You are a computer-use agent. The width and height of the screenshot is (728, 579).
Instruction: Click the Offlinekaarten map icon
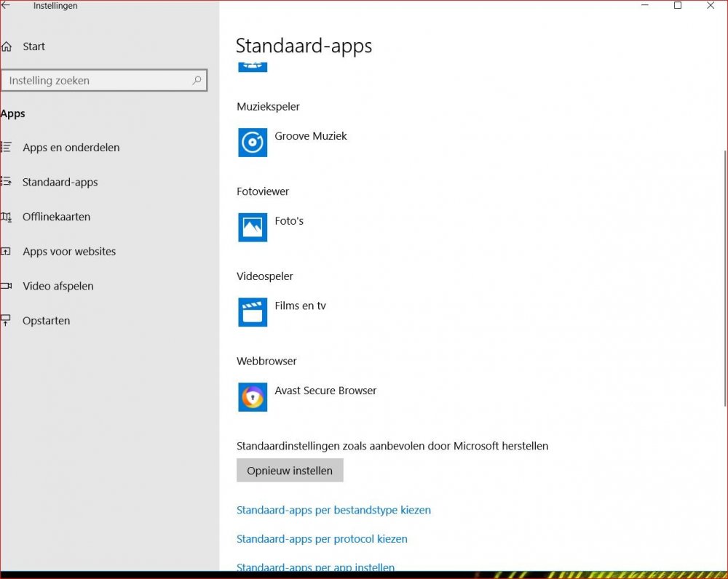[6, 217]
